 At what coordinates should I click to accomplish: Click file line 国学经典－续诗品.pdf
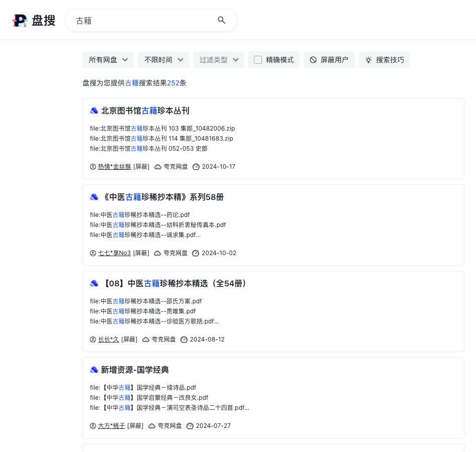coord(143,388)
